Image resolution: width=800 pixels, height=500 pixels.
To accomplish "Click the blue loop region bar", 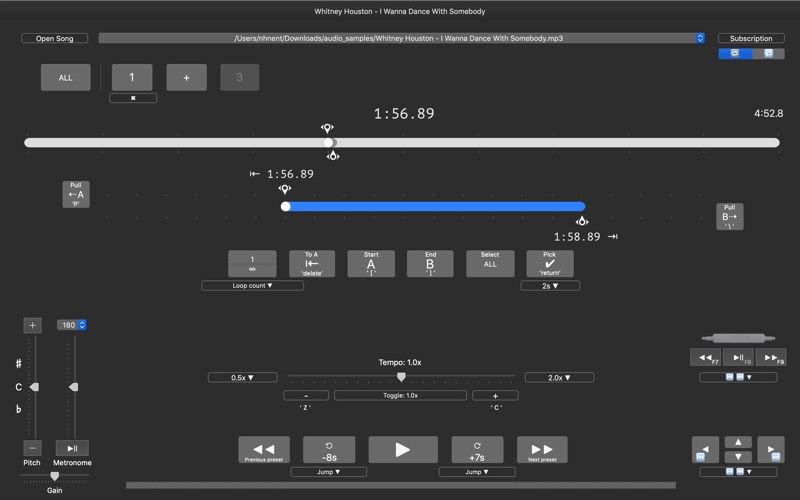I will tap(436, 206).
